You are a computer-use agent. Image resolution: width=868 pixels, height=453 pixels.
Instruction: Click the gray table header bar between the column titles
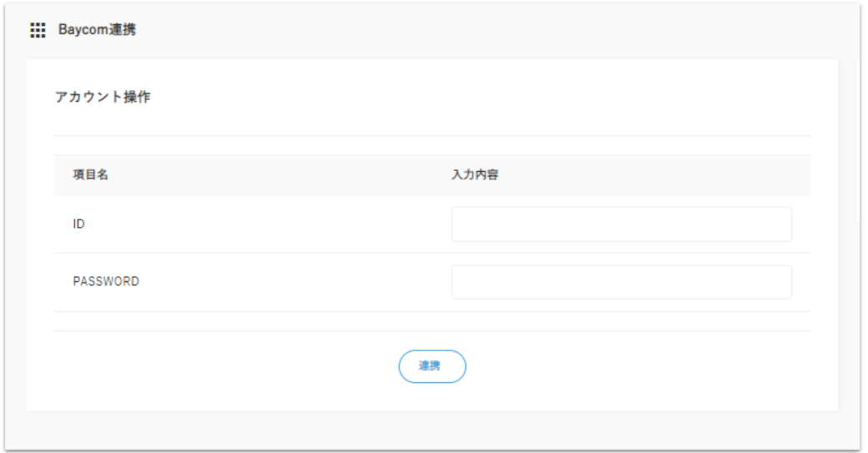(x=275, y=176)
